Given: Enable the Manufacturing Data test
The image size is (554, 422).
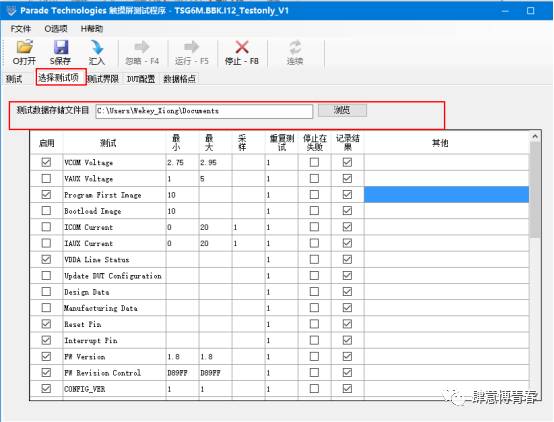Looking at the screenshot, I should [46, 308].
